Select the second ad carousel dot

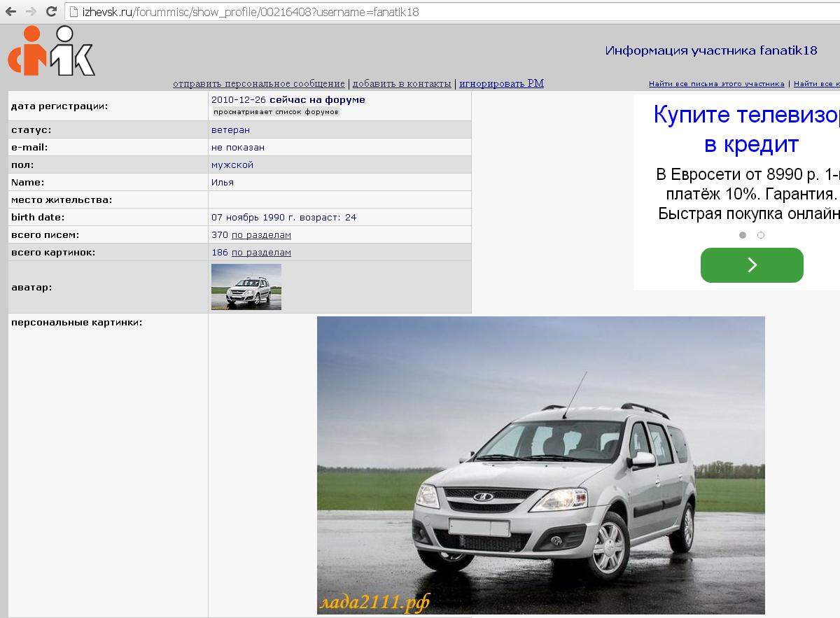pyautogui.click(x=761, y=235)
